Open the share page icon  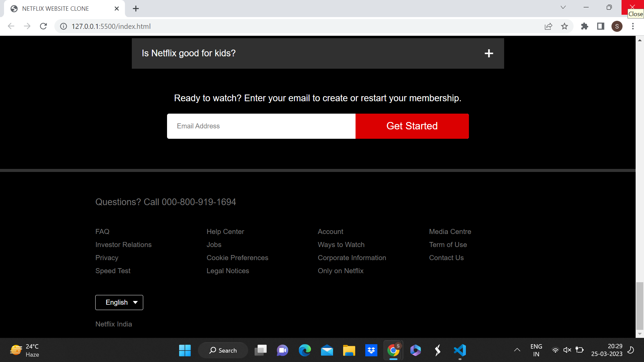548,26
